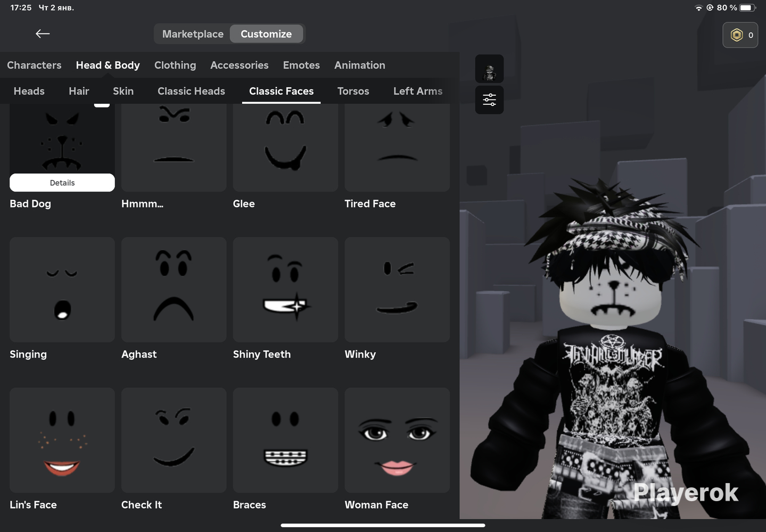This screenshot has width=766, height=532.
Task: Click the Tired Face item name
Action: pos(370,204)
